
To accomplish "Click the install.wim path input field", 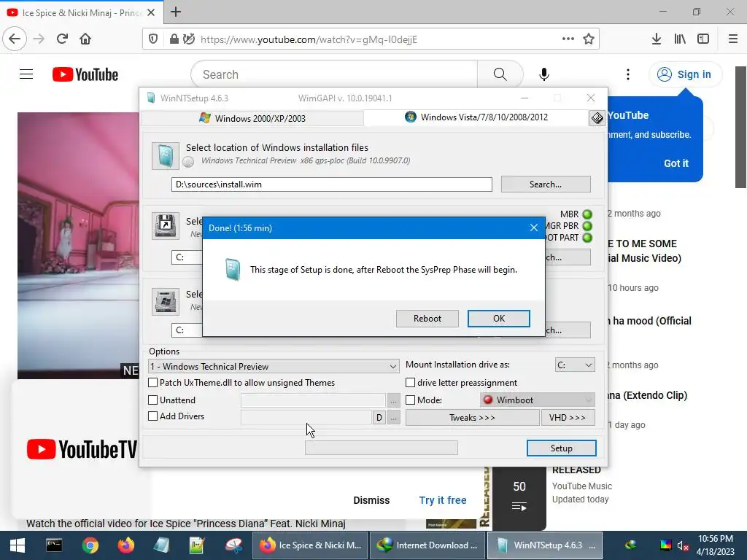I will pos(332,184).
